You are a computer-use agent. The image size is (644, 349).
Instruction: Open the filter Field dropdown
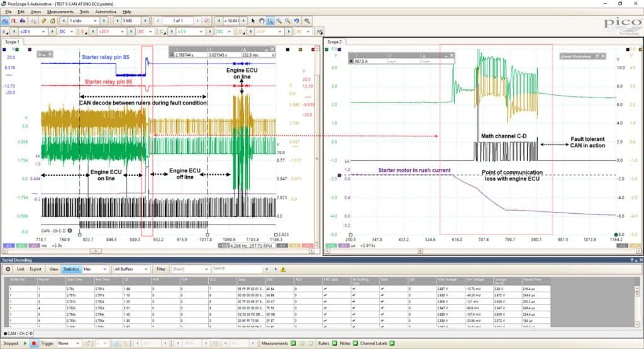pyautogui.click(x=189, y=269)
